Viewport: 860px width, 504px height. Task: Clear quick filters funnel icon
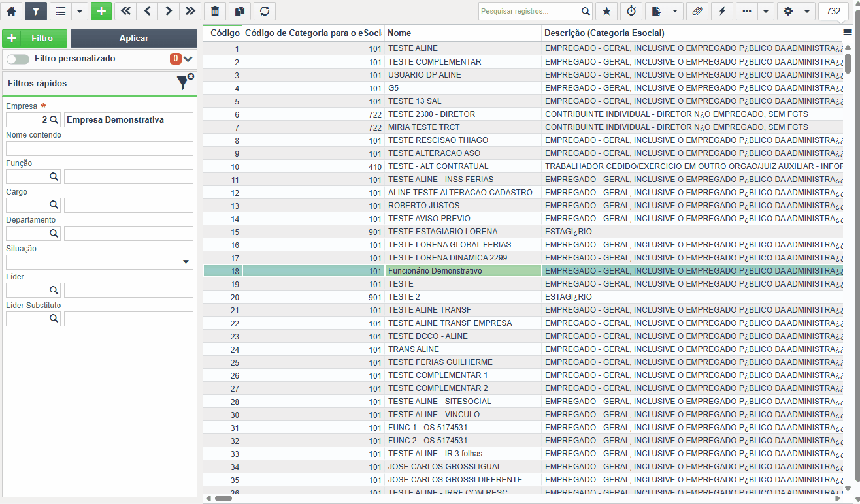(x=185, y=82)
